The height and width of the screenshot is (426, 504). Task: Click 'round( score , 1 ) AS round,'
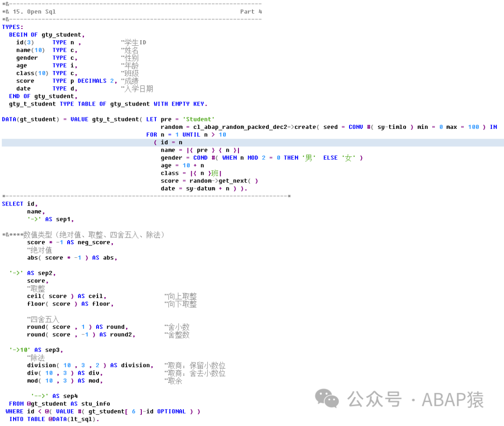pyautogui.click(x=77, y=327)
